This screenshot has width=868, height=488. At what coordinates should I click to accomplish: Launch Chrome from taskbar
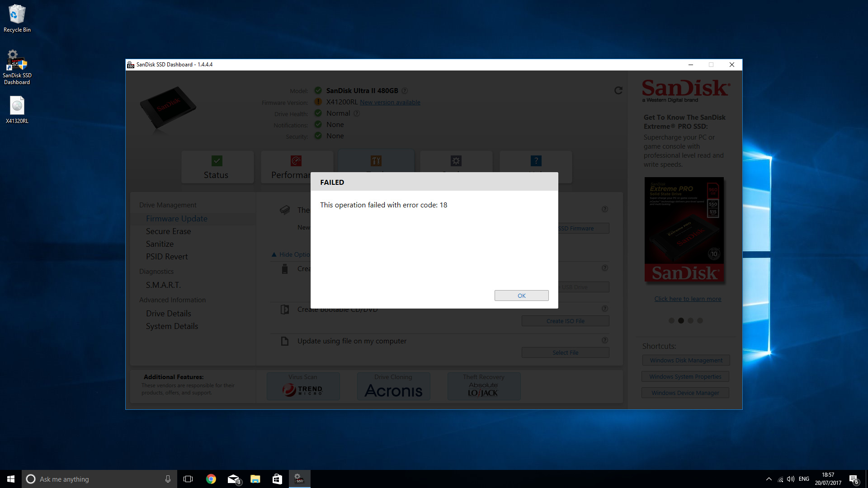[x=211, y=479]
